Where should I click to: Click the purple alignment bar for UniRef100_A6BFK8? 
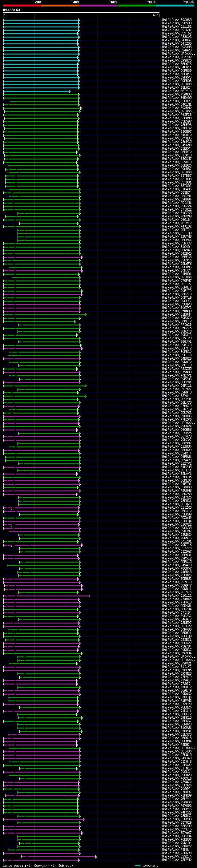pos(43,257)
